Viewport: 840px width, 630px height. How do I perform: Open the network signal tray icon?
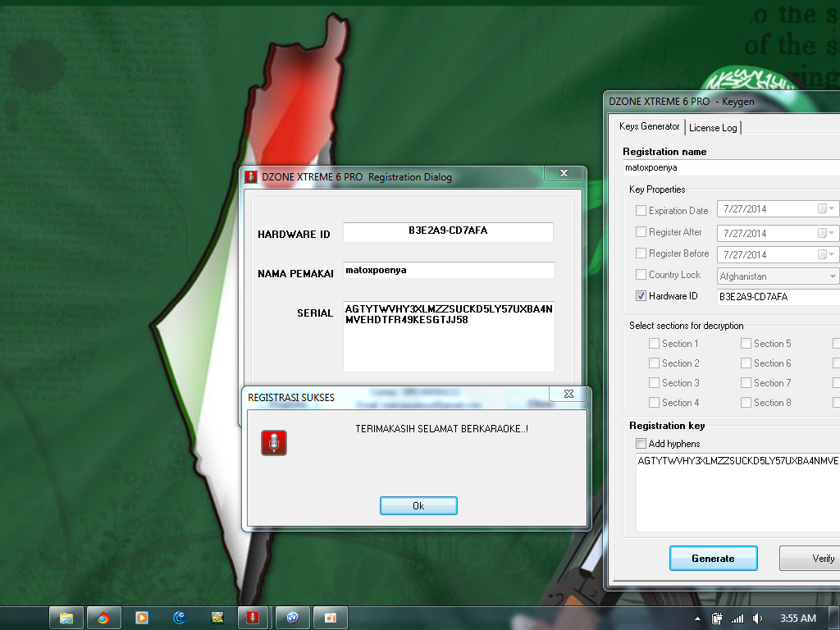tap(737, 619)
